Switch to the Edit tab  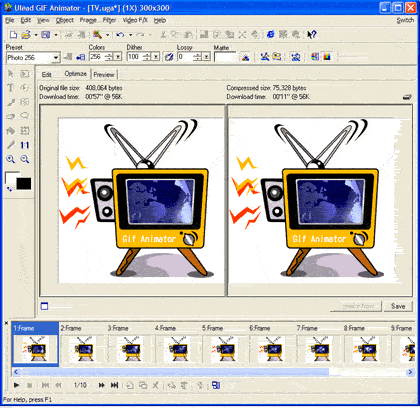(47, 74)
